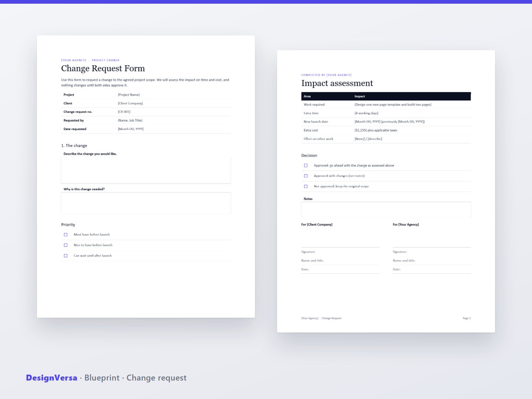Check 'Approved with changes (see notes)' box
The height and width of the screenshot is (399, 532).
pos(306,176)
